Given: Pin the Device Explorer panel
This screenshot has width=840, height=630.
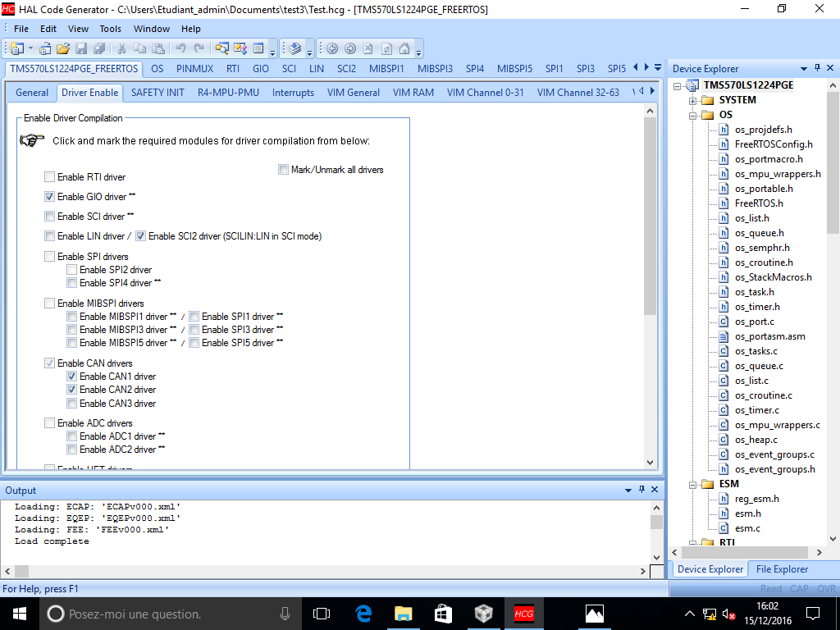Looking at the screenshot, I should coord(818,68).
